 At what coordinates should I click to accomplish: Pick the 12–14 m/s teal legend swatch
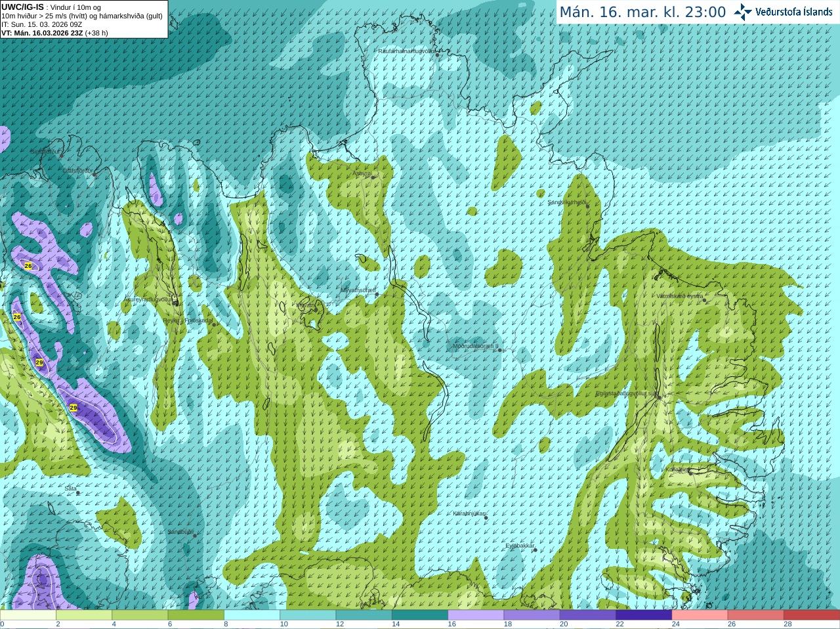click(364, 615)
